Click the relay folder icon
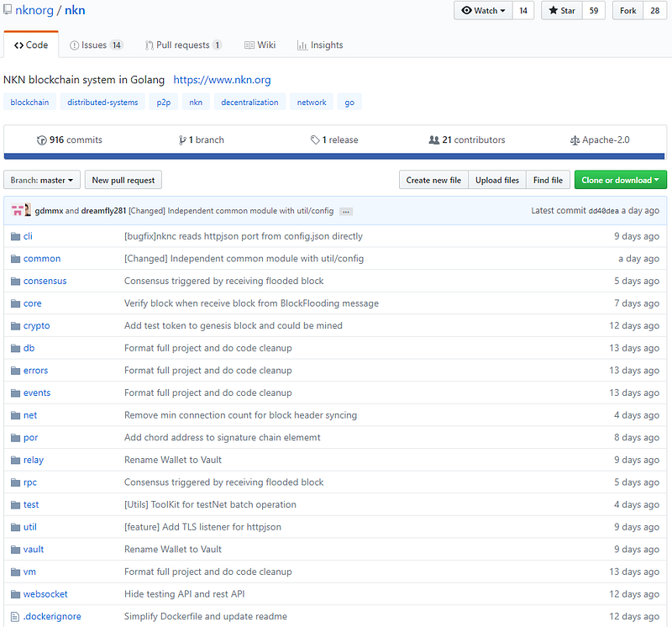This screenshot has width=672, height=627. (15, 460)
